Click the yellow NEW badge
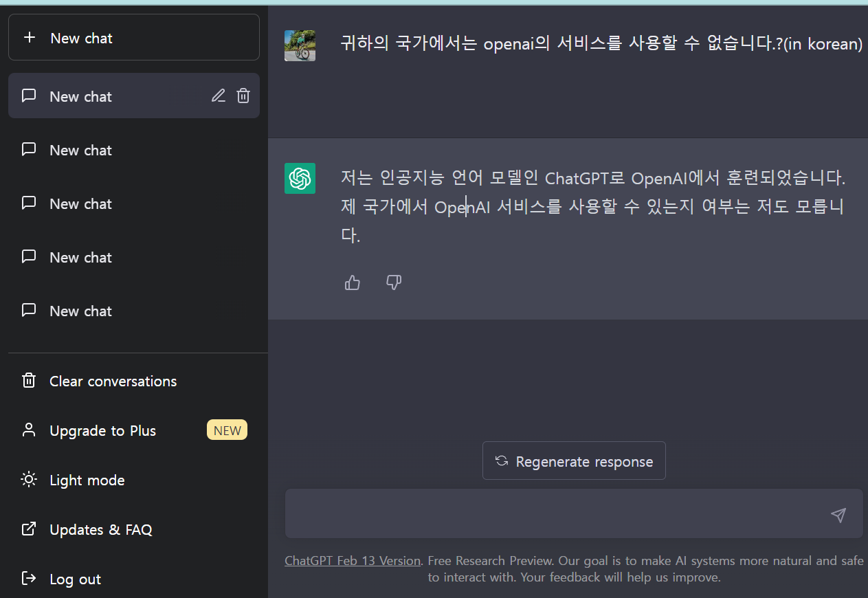Viewport: 868px width, 598px height. coord(227,430)
